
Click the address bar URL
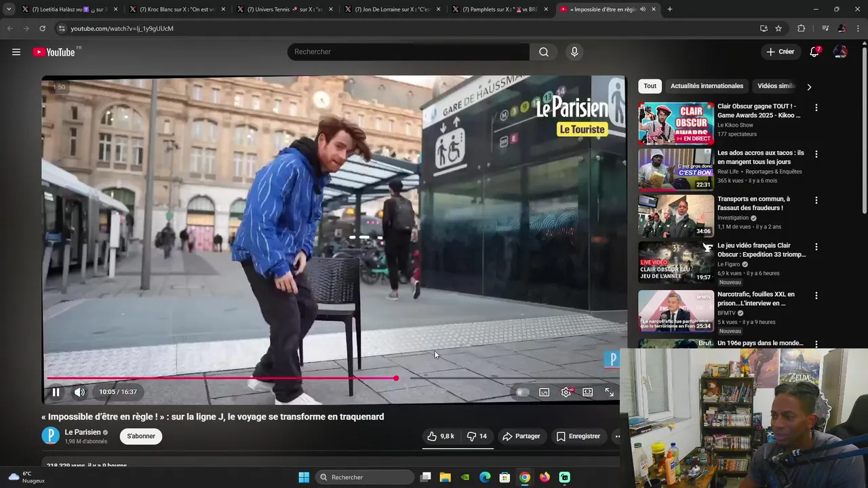coord(122,28)
